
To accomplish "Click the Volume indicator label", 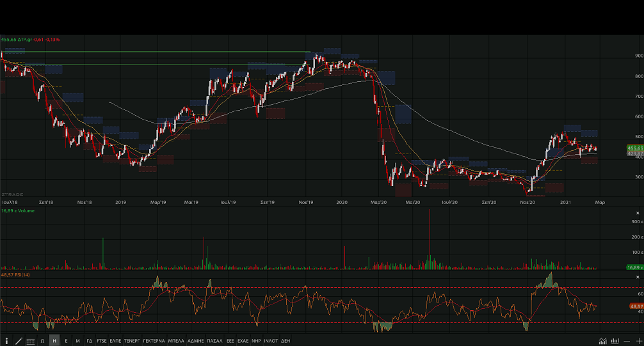I will click(x=23, y=208).
